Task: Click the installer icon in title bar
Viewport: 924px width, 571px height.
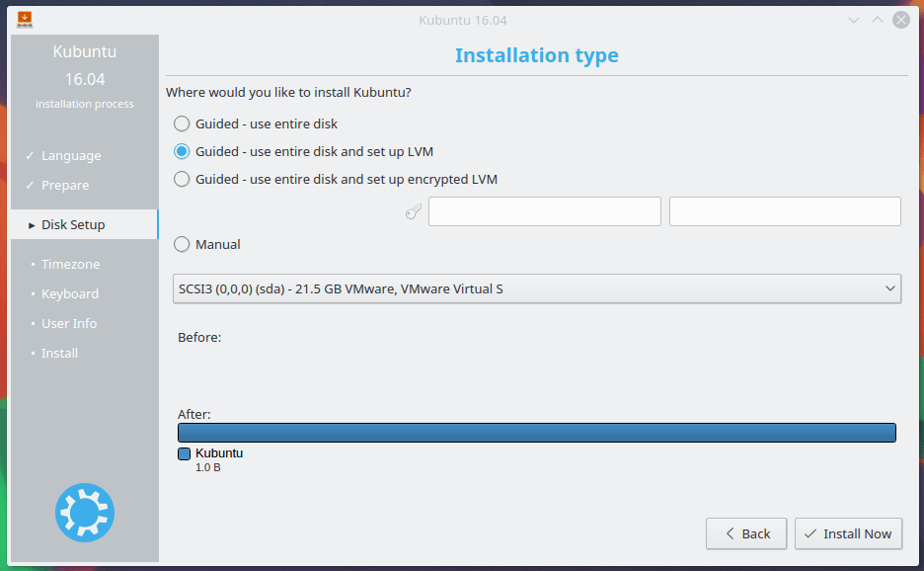Action: click(x=24, y=20)
